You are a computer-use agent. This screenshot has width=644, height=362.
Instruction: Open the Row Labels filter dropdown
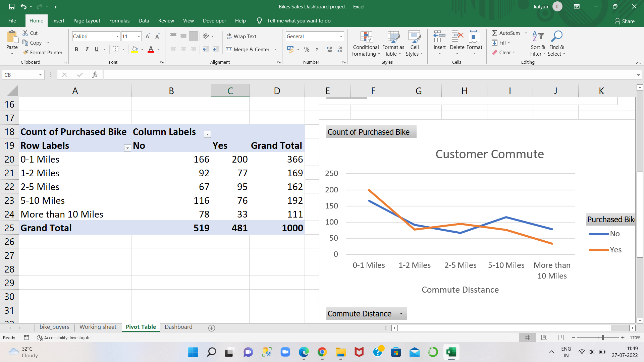tap(127, 148)
